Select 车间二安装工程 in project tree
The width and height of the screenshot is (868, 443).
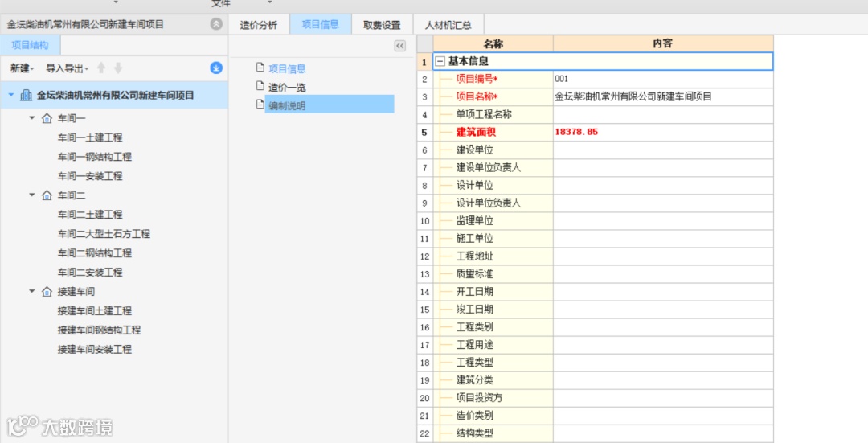pyautogui.click(x=90, y=273)
